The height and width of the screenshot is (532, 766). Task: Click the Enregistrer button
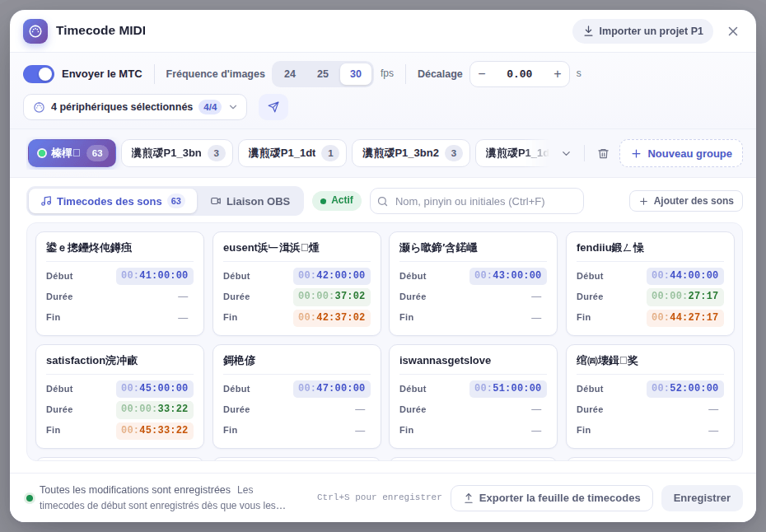(x=702, y=498)
